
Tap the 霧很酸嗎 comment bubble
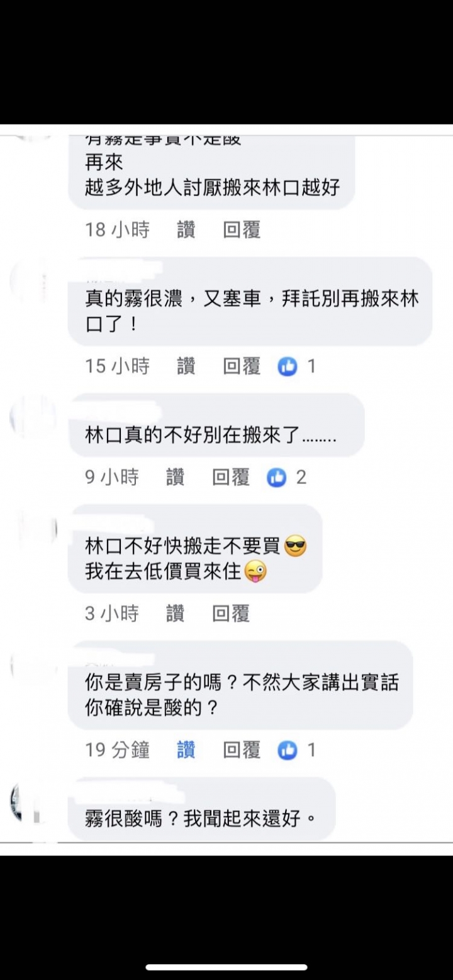click(x=201, y=809)
